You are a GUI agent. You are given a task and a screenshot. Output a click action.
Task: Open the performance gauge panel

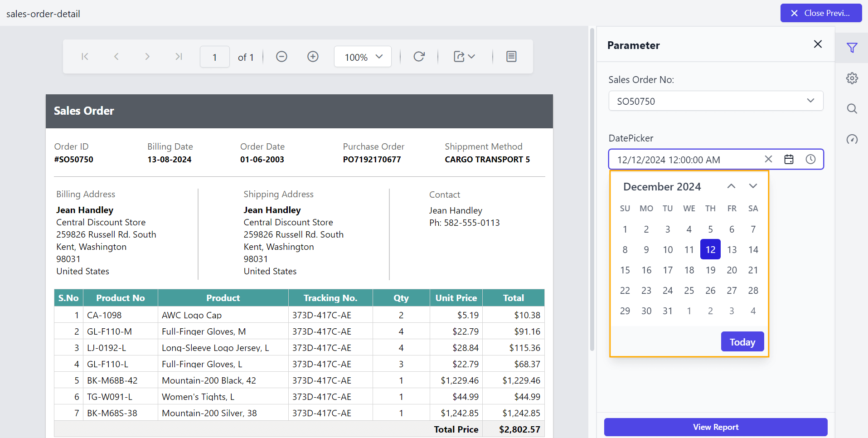tap(852, 140)
